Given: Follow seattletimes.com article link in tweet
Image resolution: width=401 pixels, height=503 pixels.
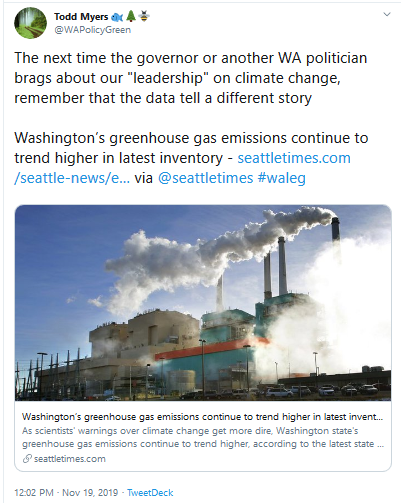Looking at the screenshot, I should tap(294, 158).
